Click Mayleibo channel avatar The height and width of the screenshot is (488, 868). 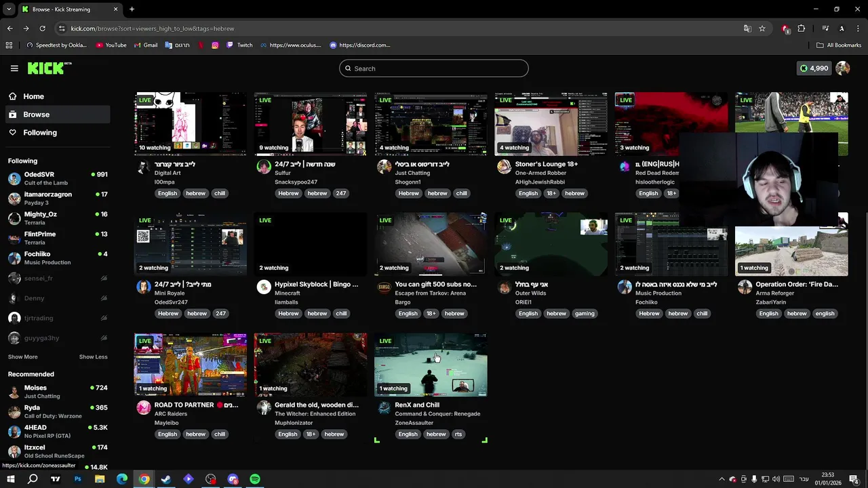click(144, 407)
